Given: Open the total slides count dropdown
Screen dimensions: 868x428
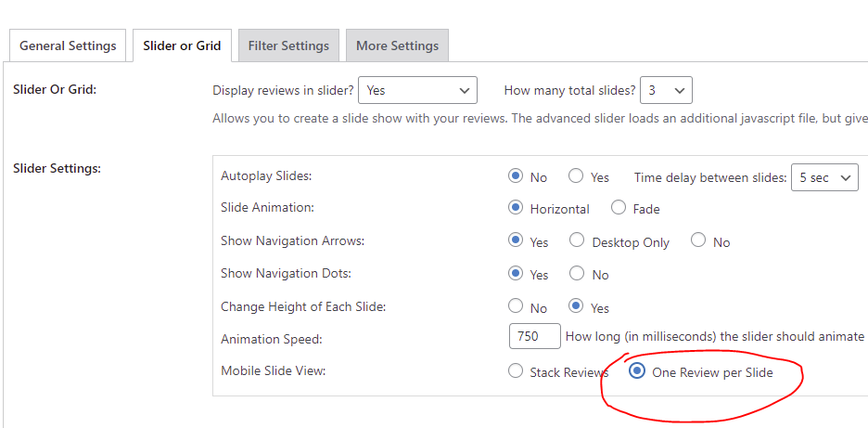Looking at the screenshot, I should tap(666, 90).
